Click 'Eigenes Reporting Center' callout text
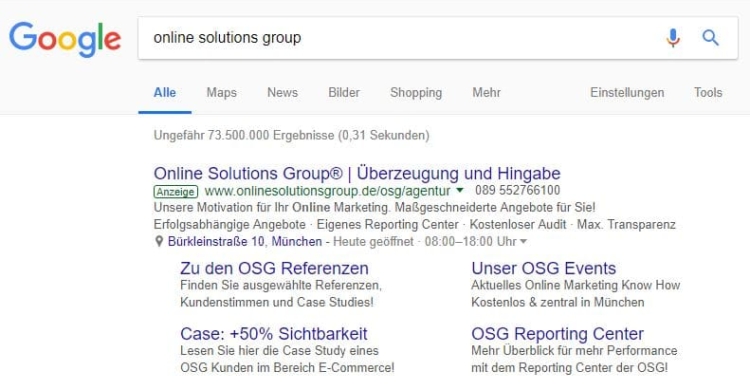This screenshot has height=390, width=750. click(x=387, y=224)
